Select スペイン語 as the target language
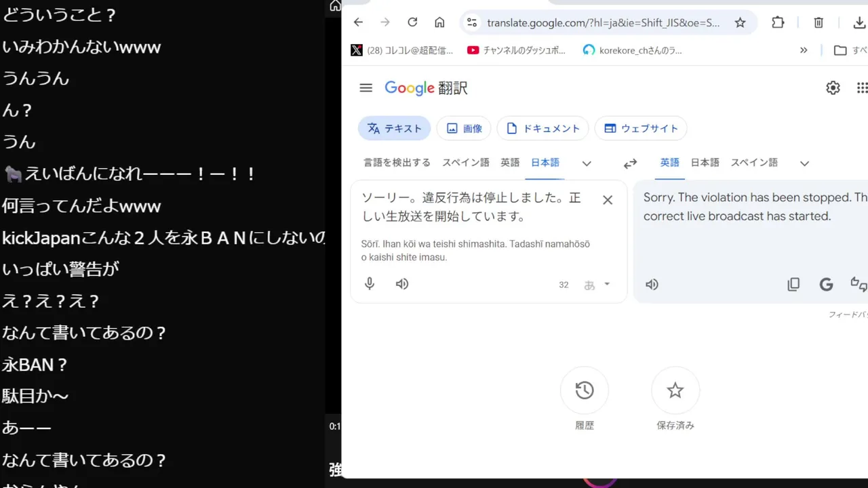This screenshot has width=868, height=488. pyautogui.click(x=754, y=163)
